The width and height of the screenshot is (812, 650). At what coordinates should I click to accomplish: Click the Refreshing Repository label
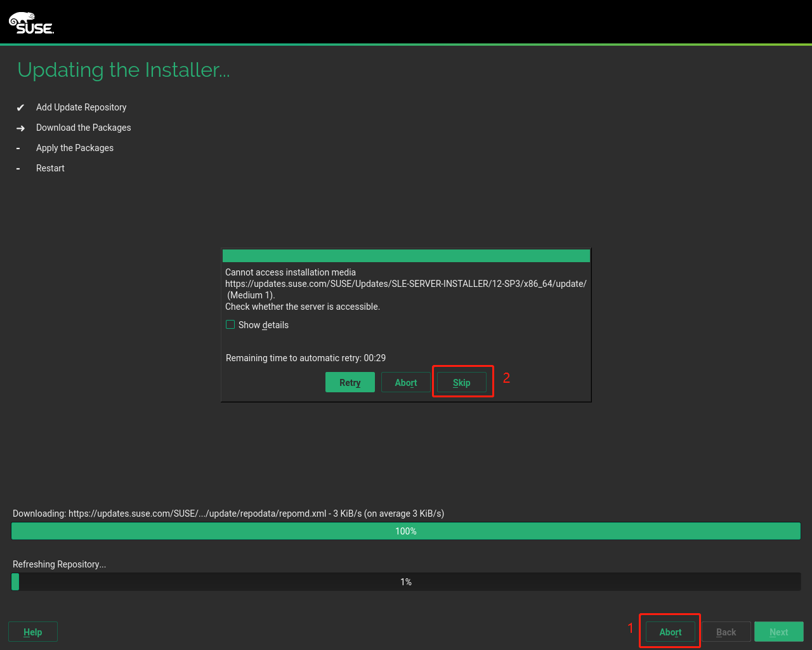60,564
